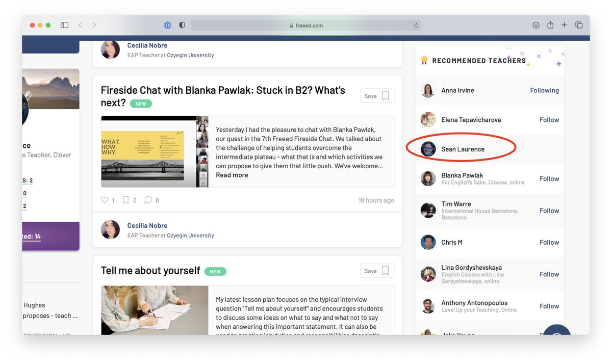The width and height of the screenshot is (612, 364).
Task: Follow Anthony Antonopoulos
Action: tap(549, 306)
